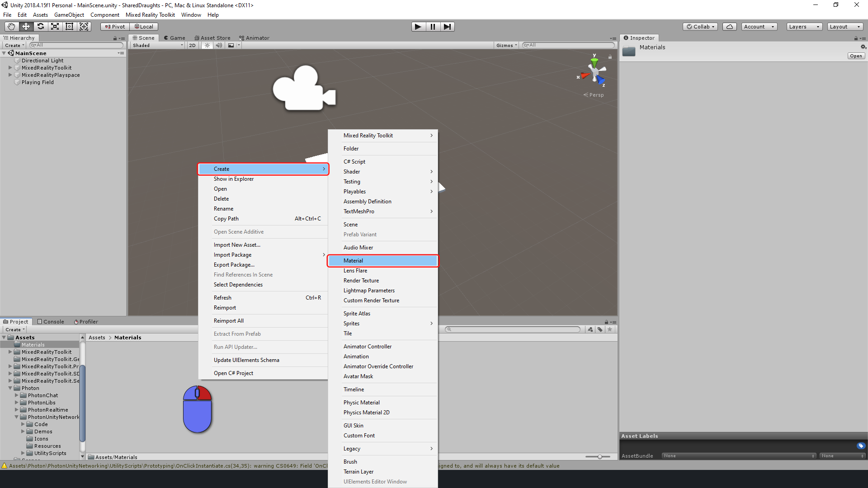
Task: Click the Pivot toggle button
Action: coord(115,27)
